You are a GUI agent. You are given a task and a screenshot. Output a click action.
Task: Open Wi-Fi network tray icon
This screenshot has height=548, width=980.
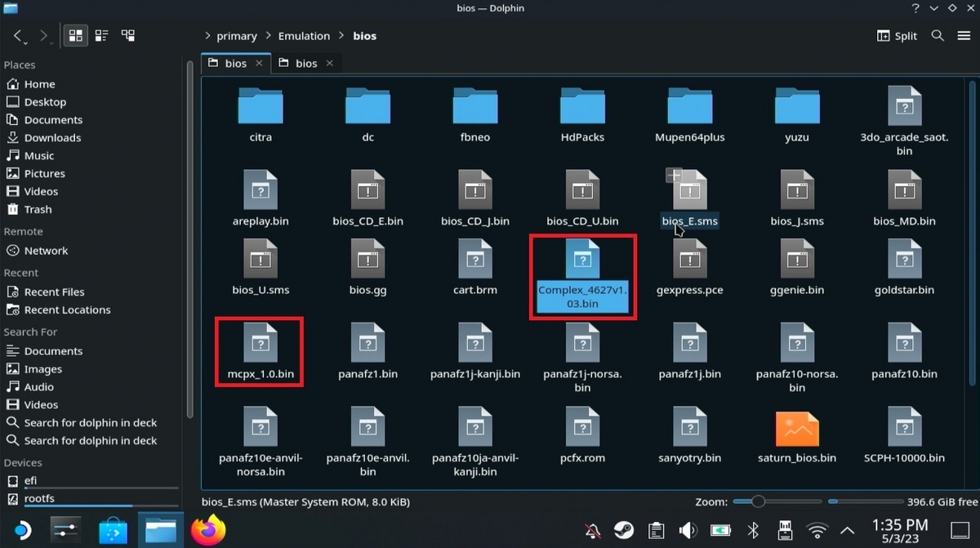[x=817, y=530]
